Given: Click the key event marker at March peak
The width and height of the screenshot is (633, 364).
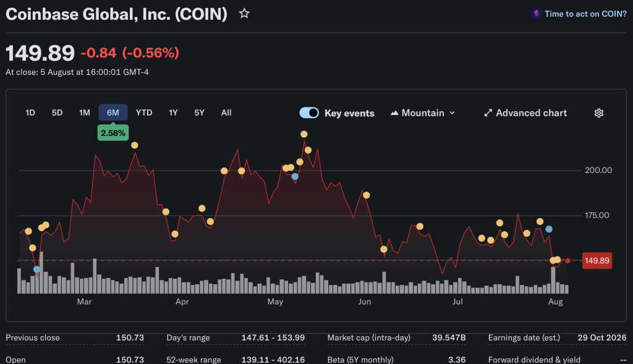Looking at the screenshot, I should 135,145.
